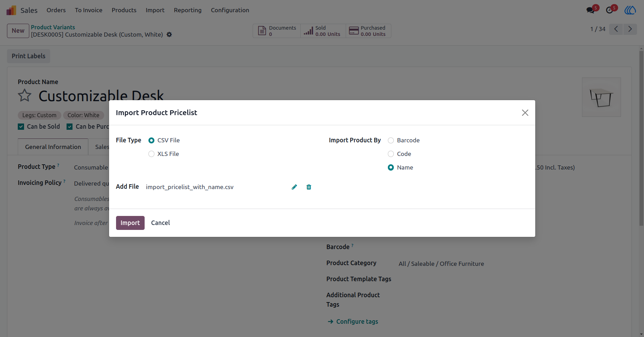Click Cancel in the import dialog

point(160,223)
